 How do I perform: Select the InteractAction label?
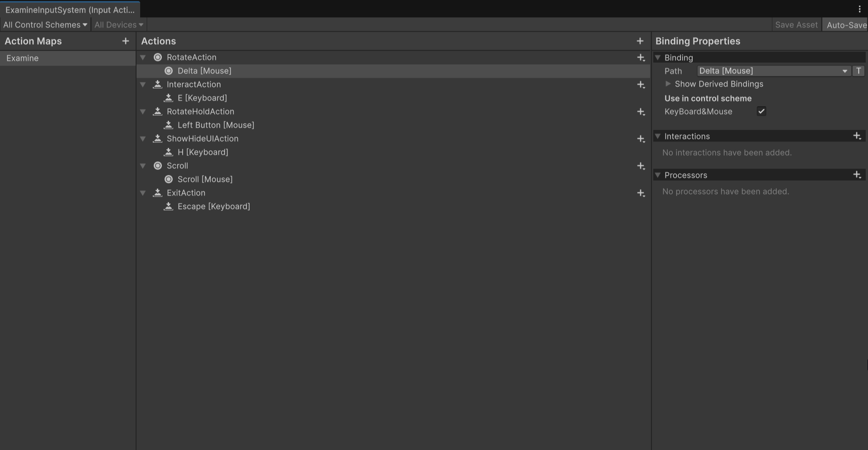click(194, 84)
